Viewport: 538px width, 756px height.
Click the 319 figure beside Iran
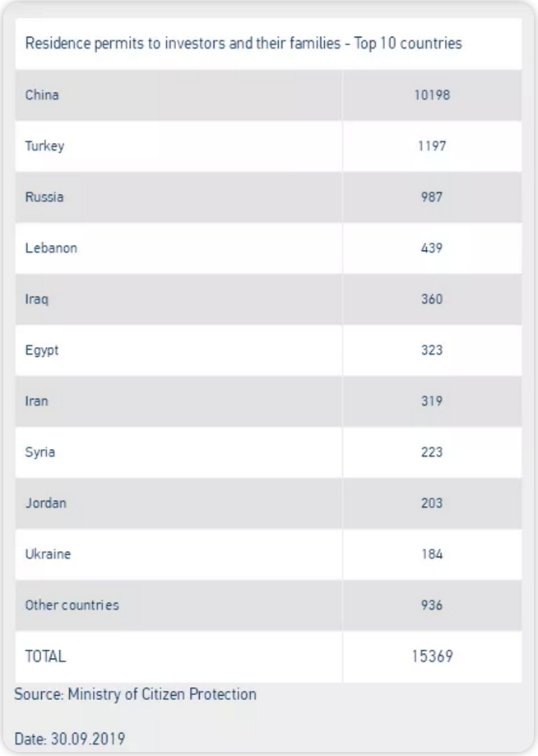(x=432, y=401)
